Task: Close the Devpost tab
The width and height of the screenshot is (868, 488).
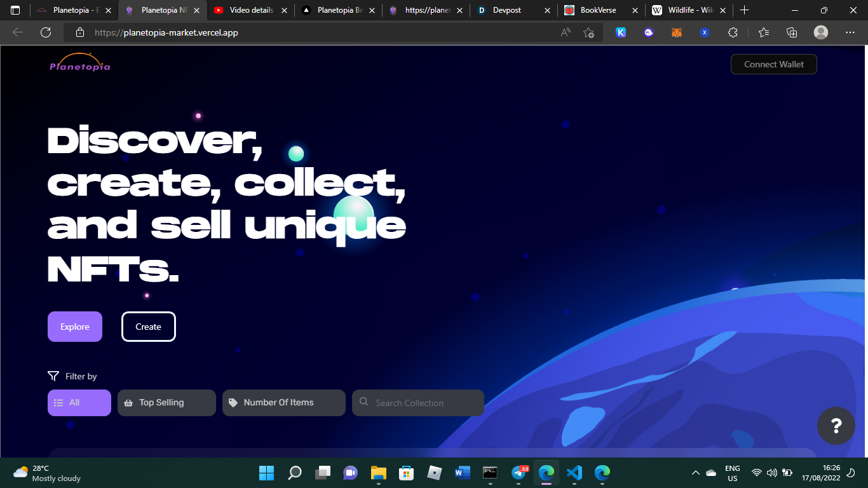Action: (546, 10)
